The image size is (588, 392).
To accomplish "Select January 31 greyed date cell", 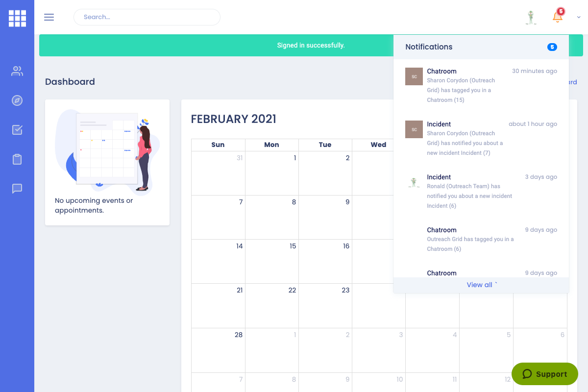I will (x=218, y=173).
